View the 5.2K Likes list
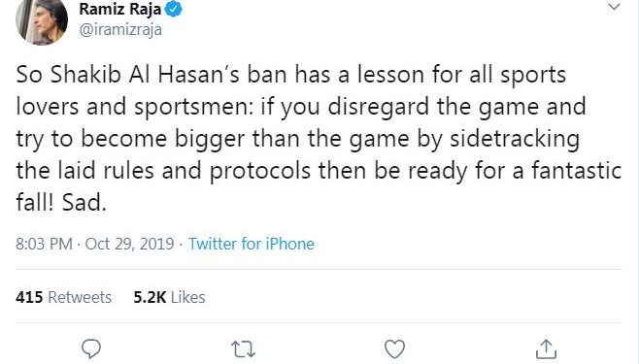 point(169,297)
